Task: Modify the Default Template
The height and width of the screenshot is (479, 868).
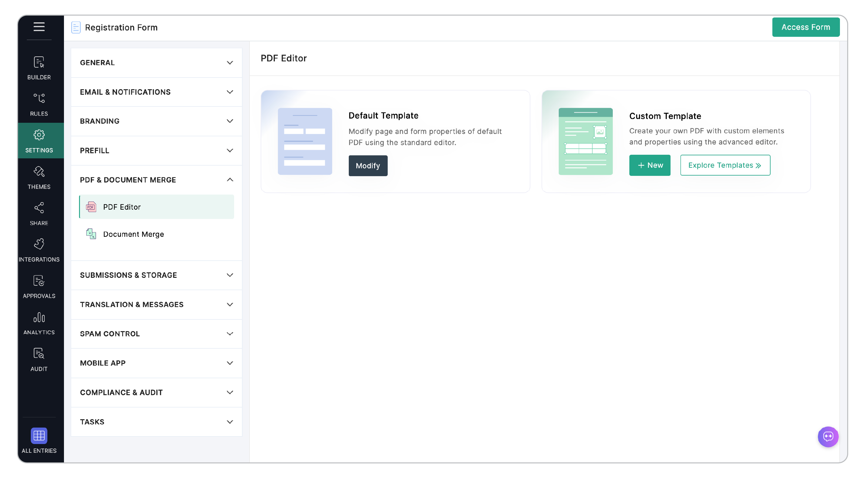Action: tap(368, 166)
